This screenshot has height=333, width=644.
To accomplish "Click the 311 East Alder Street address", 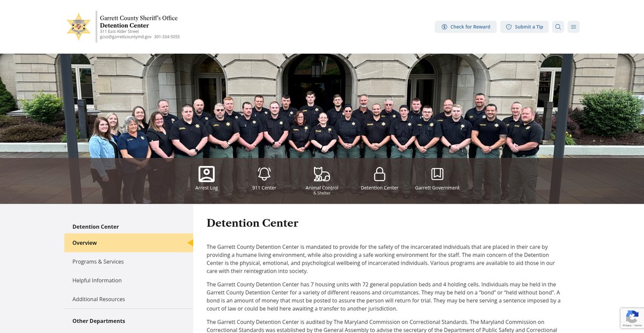I will (x=119, y=32).
